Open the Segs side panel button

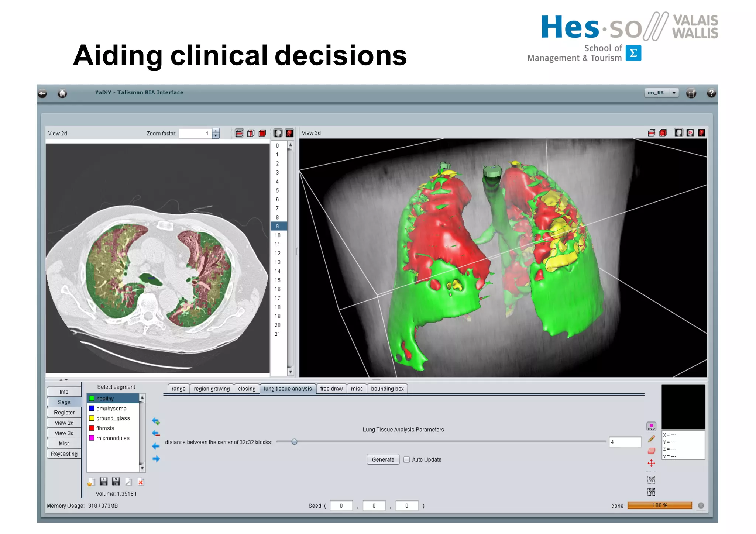click(64, 402)
